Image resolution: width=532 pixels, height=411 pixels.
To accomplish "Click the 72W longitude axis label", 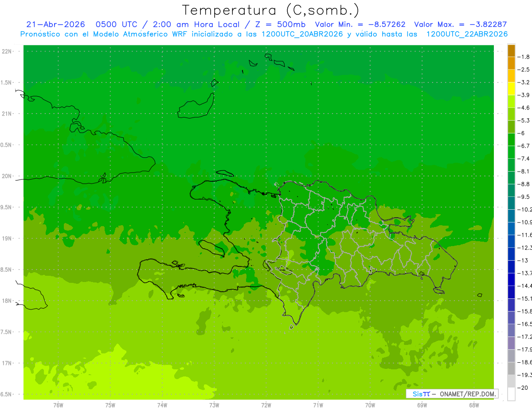I will pos(266,405).
